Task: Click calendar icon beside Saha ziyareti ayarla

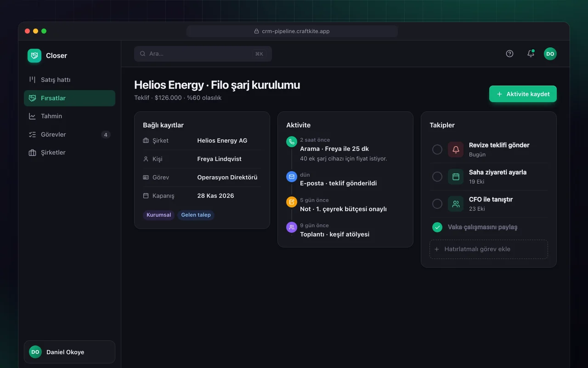Action: (x=456, y=177)
